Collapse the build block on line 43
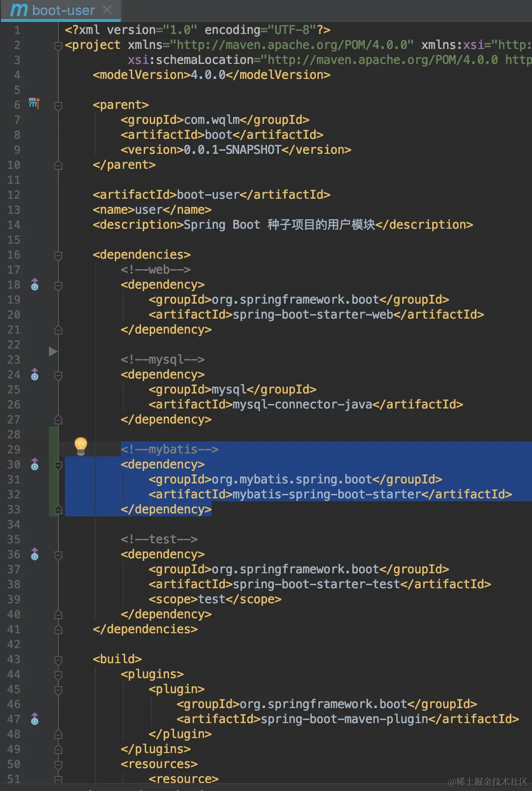 (58, 660)
